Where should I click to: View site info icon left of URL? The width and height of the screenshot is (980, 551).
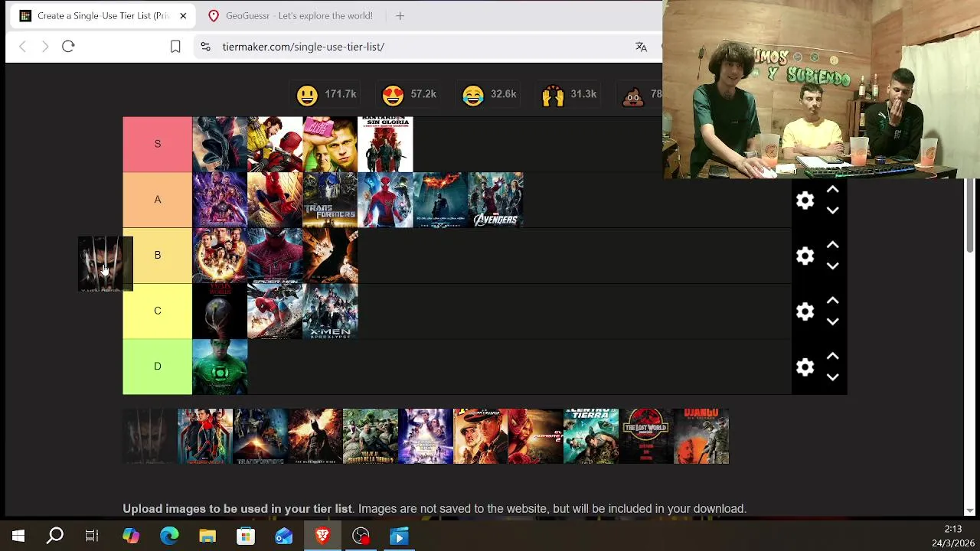pos(205,47)
